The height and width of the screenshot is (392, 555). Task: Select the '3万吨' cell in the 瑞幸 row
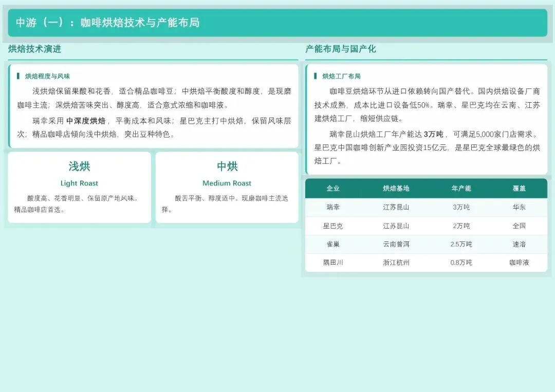coord(461,208)
